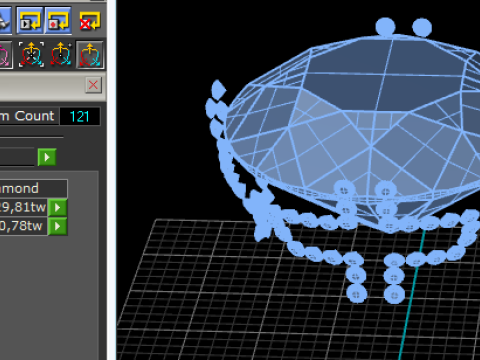Close the panel with red X
This screenshot has width=480, height=360.
93,85
